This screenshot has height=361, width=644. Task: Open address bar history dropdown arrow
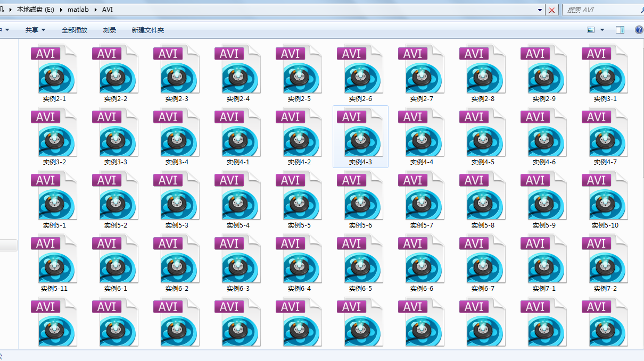tap(540, 10)
